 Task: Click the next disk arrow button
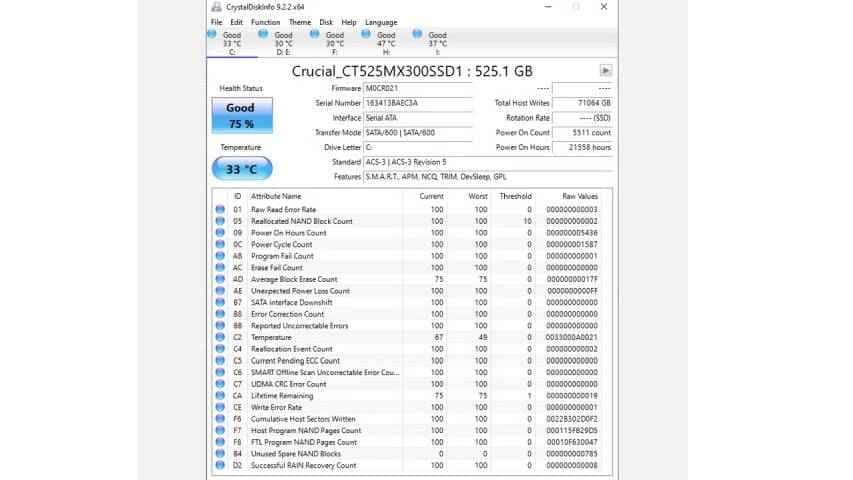(x=605, y=70)
